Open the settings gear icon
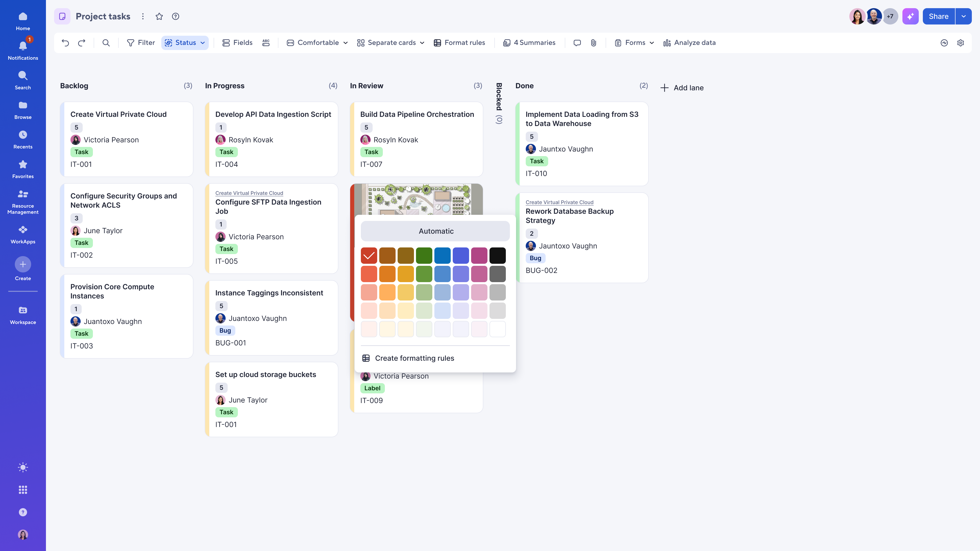980x551 pixels. click(961, 43)
